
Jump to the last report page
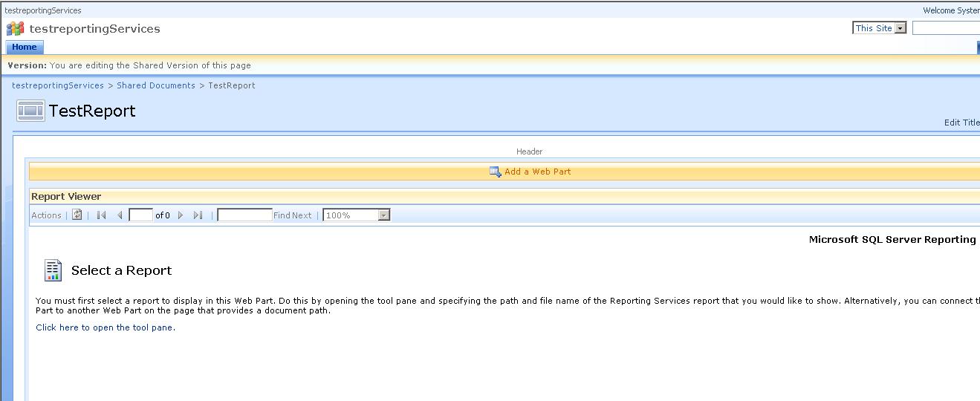click(x=198, y=215)
